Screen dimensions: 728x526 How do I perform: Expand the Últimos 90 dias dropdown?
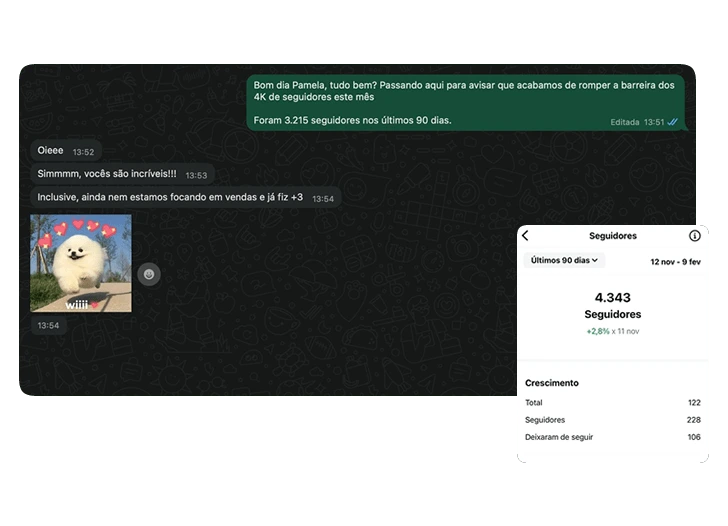(x=564, y=260)
